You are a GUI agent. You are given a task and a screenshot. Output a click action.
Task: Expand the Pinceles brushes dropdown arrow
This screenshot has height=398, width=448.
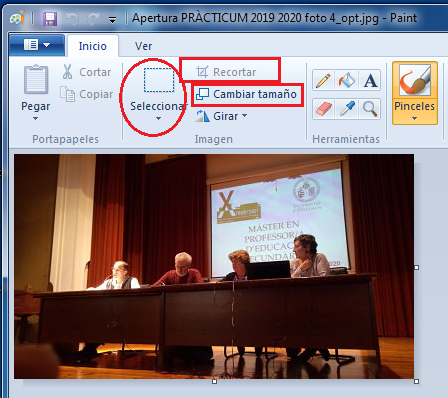(x=414, y=118)
